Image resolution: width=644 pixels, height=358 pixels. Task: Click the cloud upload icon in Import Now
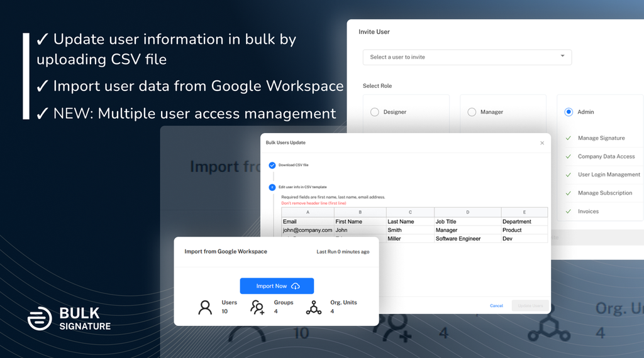(x=296, y=286)
